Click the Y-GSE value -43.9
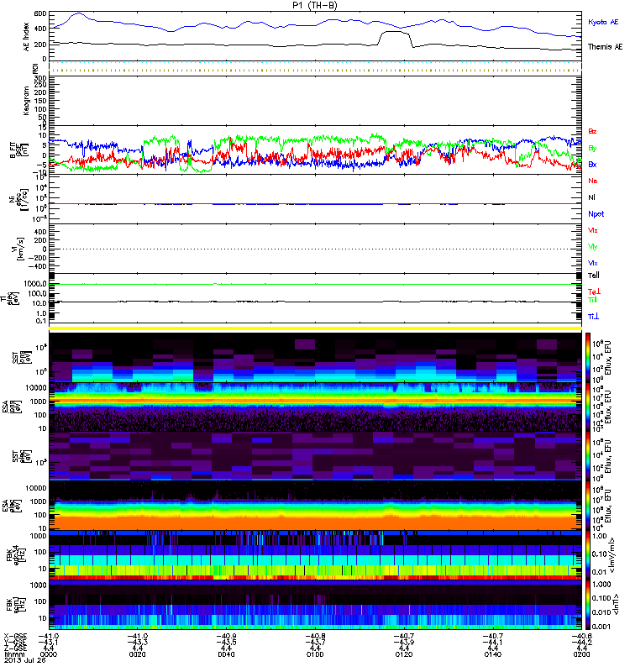630x672 pixels. pos(404,643)
